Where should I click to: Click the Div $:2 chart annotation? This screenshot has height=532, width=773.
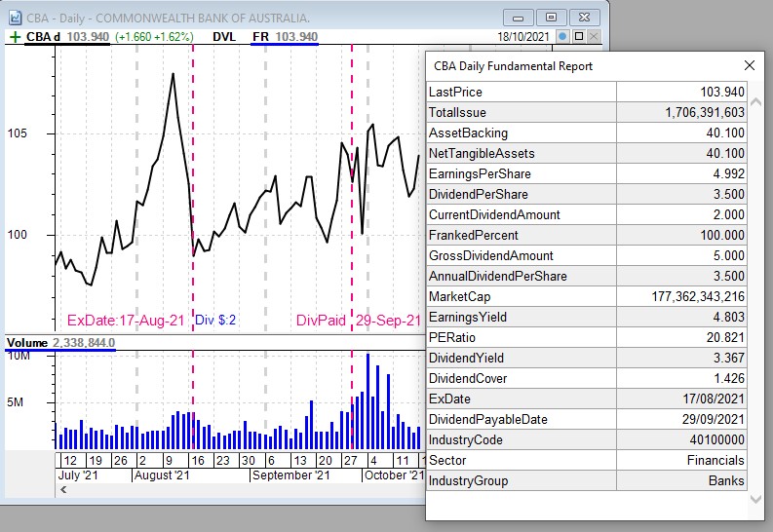(x=215, y=321)
